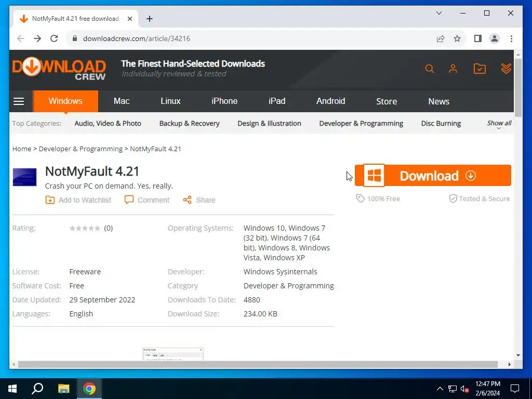The height and width of the screenshot is (399, 532).
Task: Select the iPhone platform tab
Action: click(x=224, y=101)
